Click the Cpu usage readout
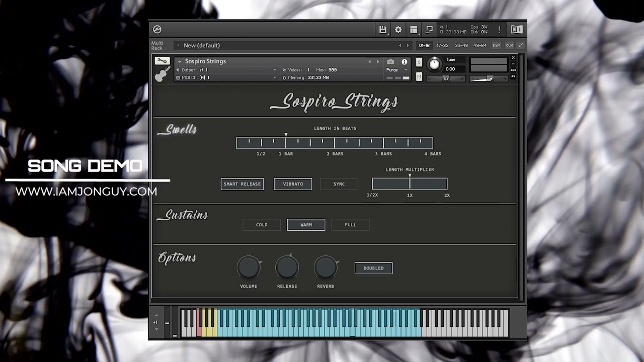 coord(478,27)
